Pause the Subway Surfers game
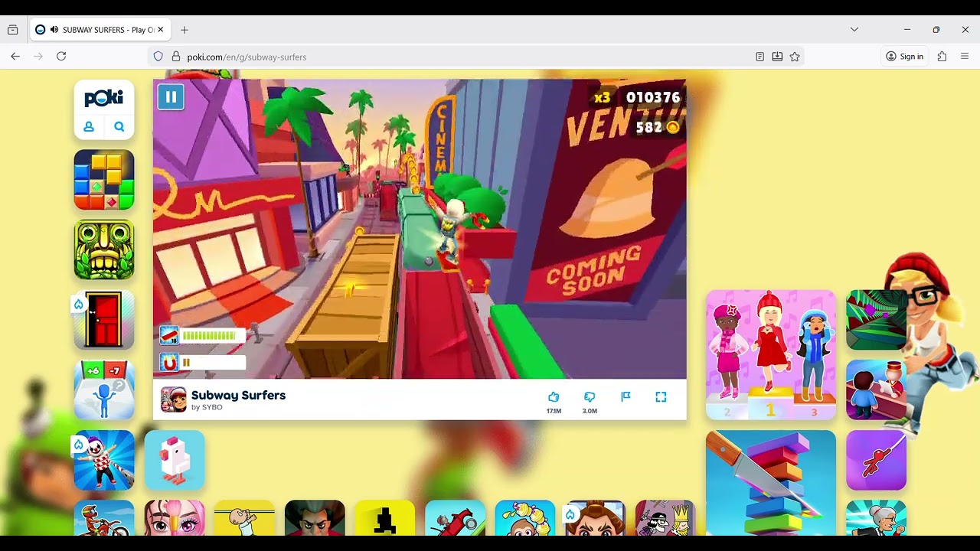The image size is (980, 551). click(x=171, y=97)
